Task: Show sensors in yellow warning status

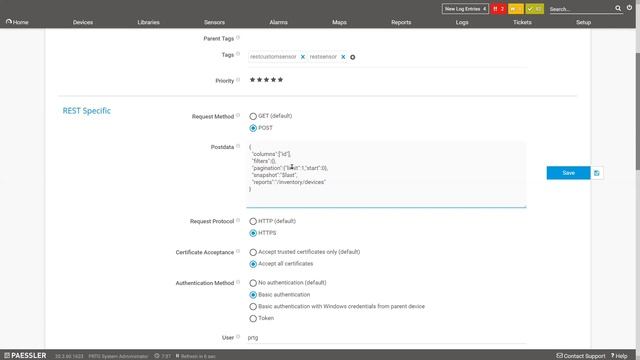Action: [516, 9]
